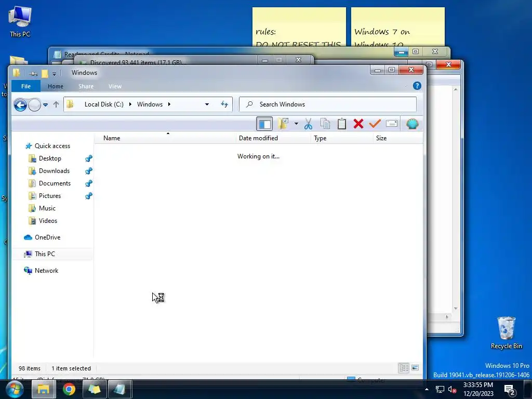Open Downloads in navigation pane

point(54,171)
